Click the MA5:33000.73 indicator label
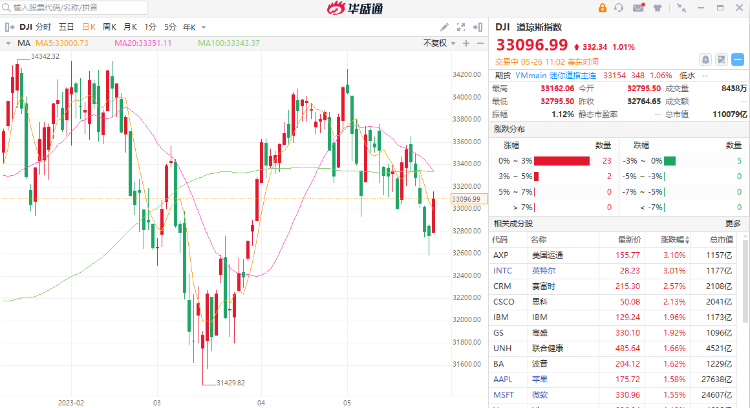The width and height of the screenshot is (750, 408). [62, 43]
